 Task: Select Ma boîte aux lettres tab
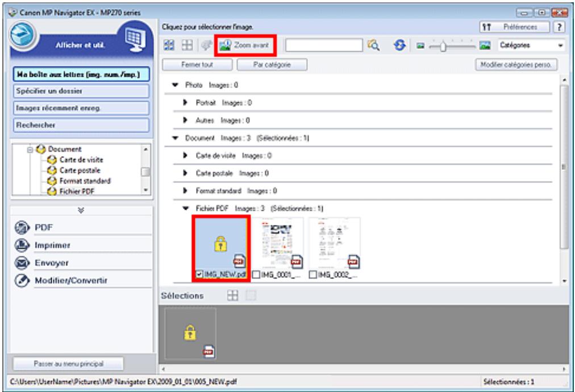[81, 74]
